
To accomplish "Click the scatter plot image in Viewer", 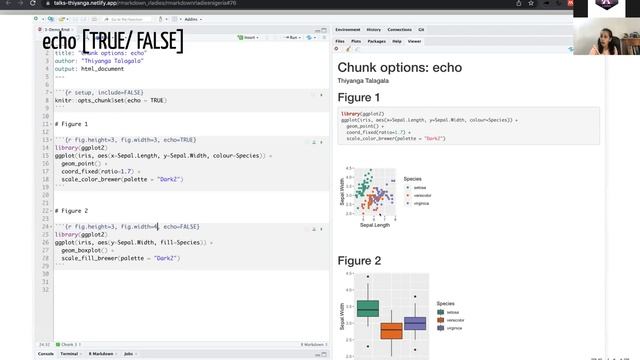I will coord(385,197).
